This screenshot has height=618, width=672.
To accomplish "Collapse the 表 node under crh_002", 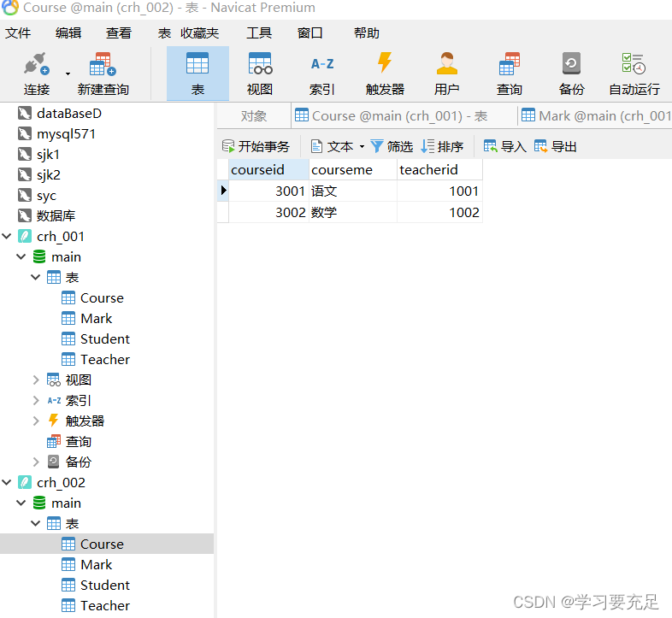I will (x=36, y=523).
